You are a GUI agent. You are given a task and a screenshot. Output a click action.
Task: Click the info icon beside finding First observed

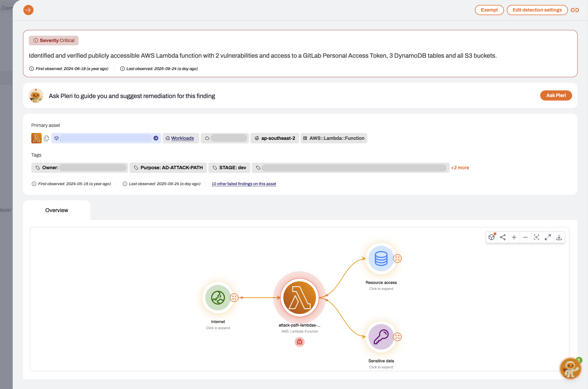[32, 69]
